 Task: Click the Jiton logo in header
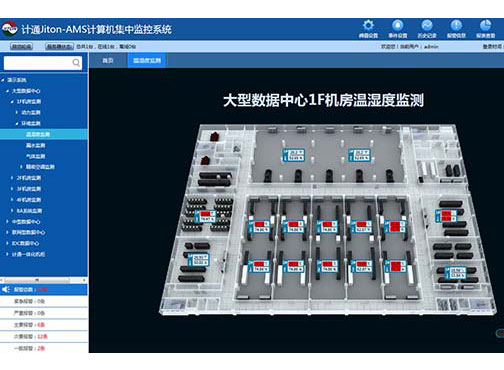coord(9,29)
